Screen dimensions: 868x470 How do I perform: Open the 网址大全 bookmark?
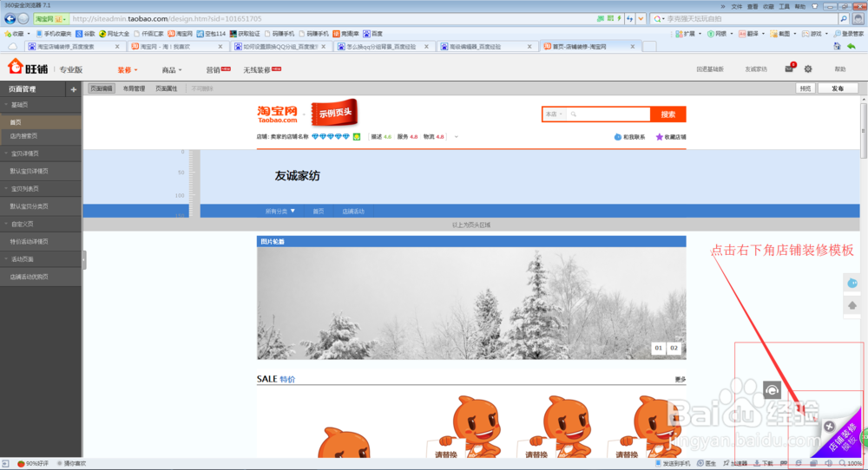pos(114,34)
